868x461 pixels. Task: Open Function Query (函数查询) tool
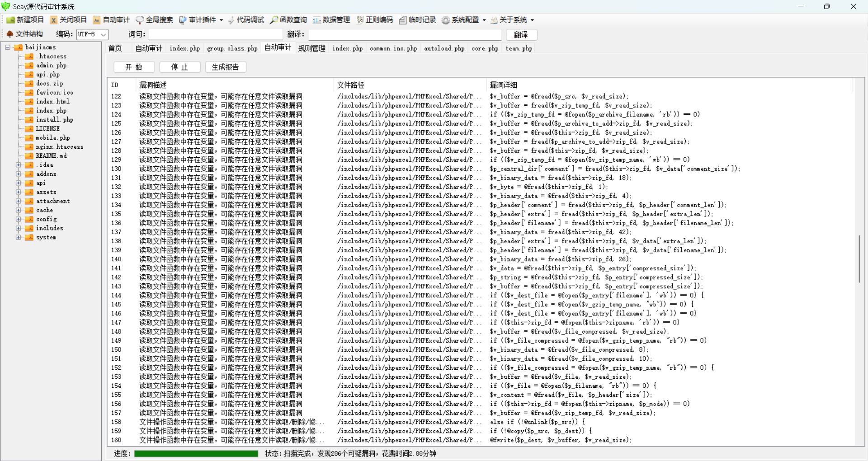tap(288, 20)
